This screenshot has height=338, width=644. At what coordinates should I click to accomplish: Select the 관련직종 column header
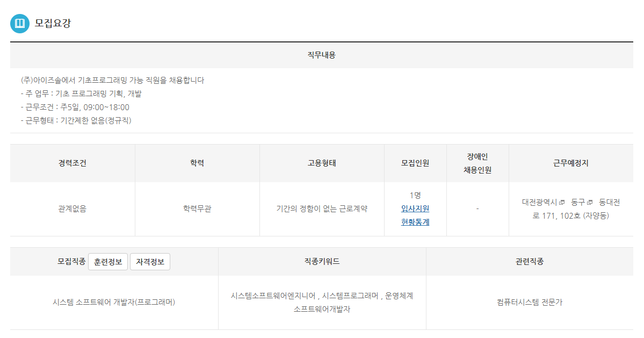coord(530,262)
